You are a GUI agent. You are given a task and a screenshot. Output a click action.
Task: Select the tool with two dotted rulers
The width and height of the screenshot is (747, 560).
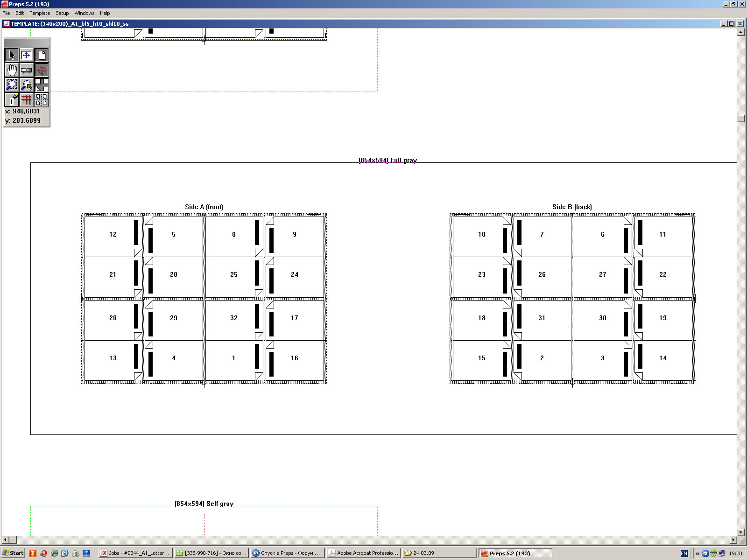(27, 70)
